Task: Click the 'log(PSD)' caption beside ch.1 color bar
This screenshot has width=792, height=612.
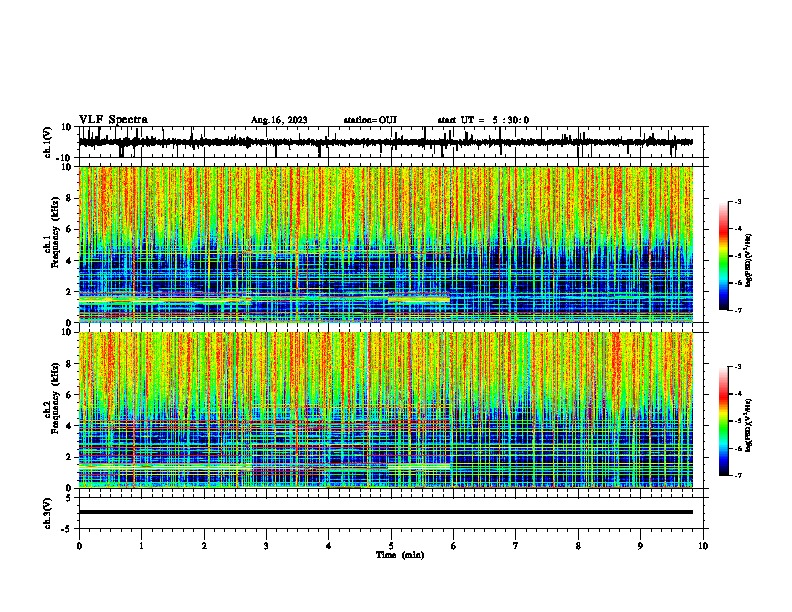Action: (x=749, y=261)
